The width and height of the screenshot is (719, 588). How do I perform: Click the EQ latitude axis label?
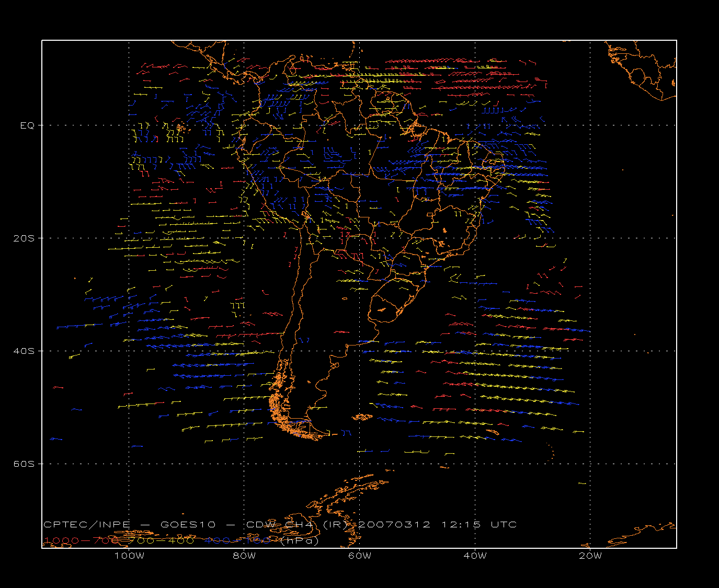[27, 125]
